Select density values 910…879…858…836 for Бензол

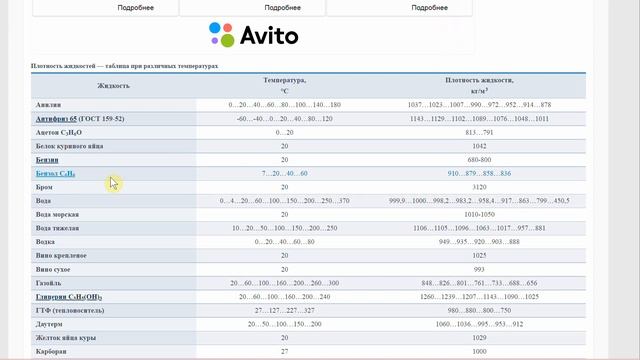[479, 173]
